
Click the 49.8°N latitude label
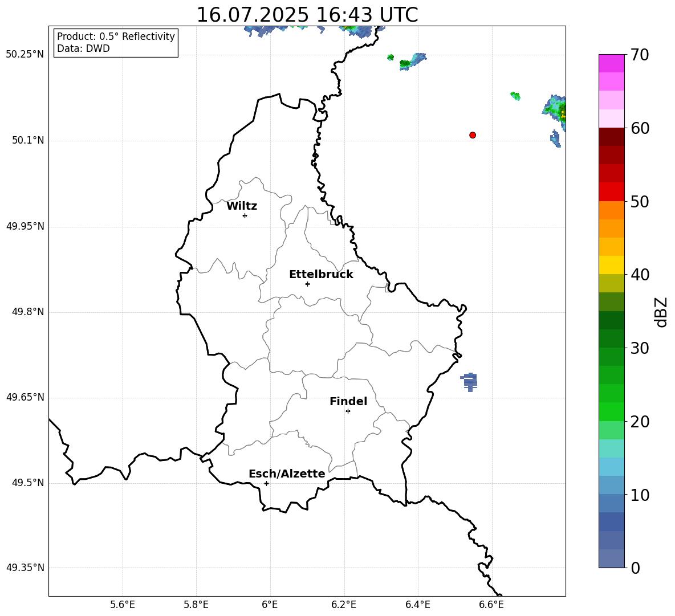point(28,312)
